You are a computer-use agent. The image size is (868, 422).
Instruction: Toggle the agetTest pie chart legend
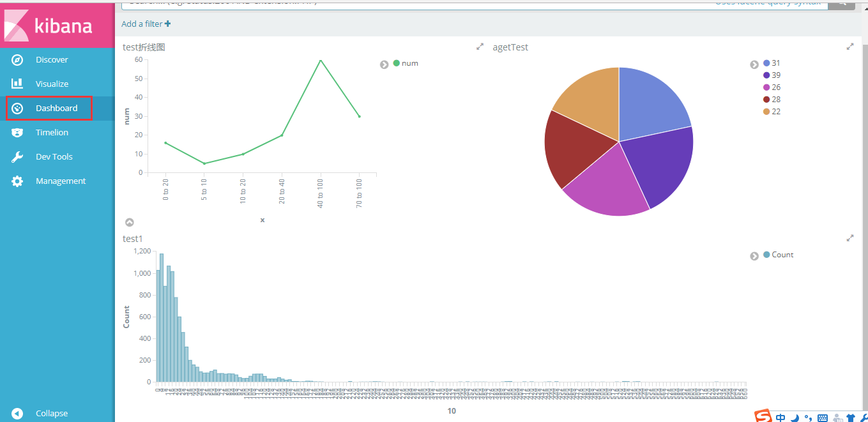[x=754, y=64]
